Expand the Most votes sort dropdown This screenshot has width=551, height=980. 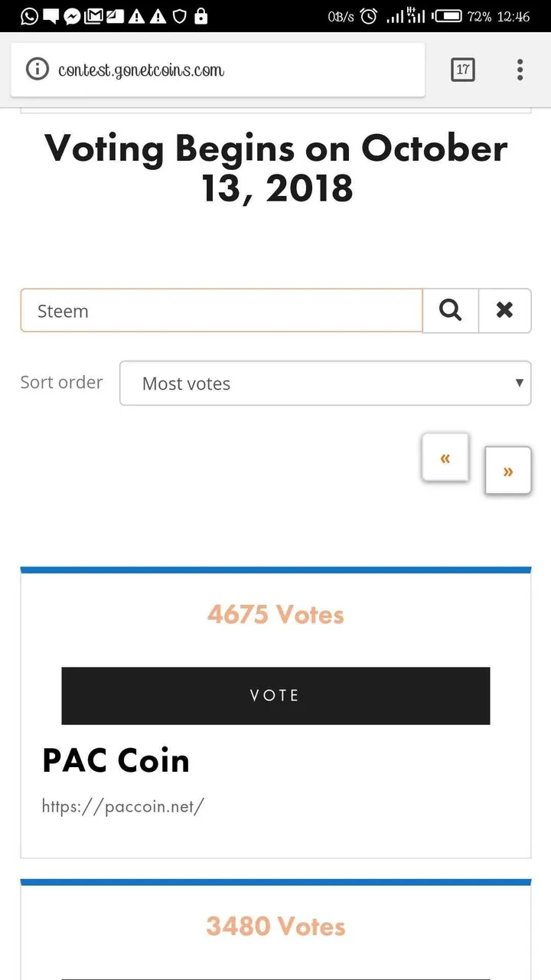325,383
